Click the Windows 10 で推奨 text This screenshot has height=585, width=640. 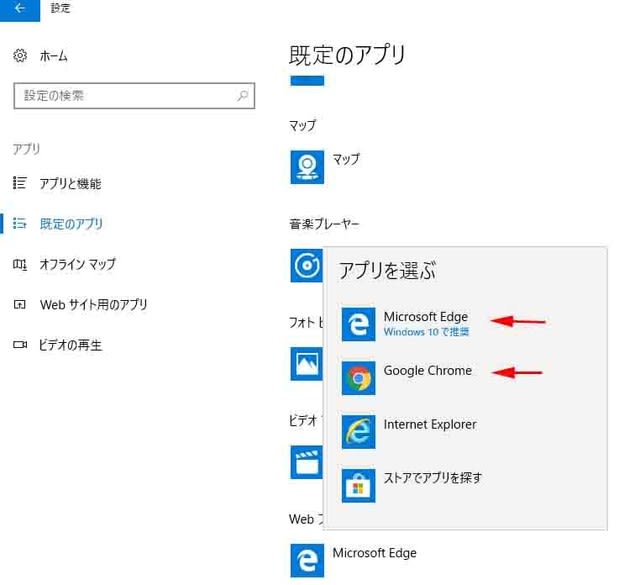(x=426, y=331)
